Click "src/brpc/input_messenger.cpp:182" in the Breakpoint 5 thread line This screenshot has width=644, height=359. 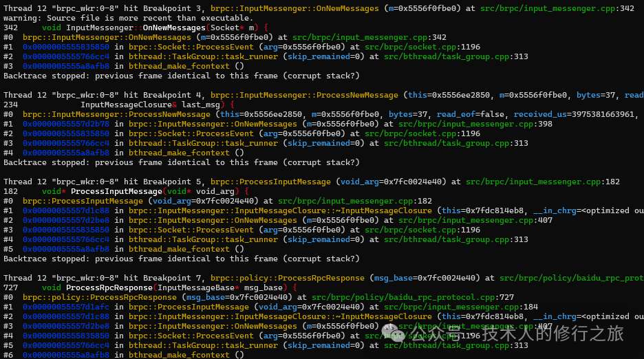point(543,182)
